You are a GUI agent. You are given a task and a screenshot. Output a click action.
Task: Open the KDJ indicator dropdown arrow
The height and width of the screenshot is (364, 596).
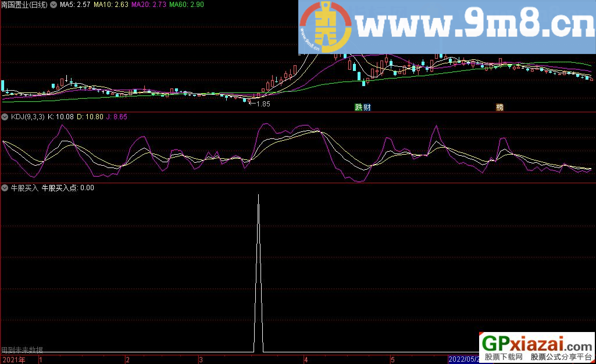[x=5, y=117]
